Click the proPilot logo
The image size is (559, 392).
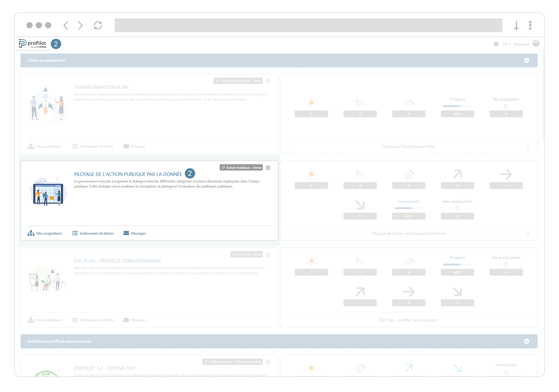[33, 44]
